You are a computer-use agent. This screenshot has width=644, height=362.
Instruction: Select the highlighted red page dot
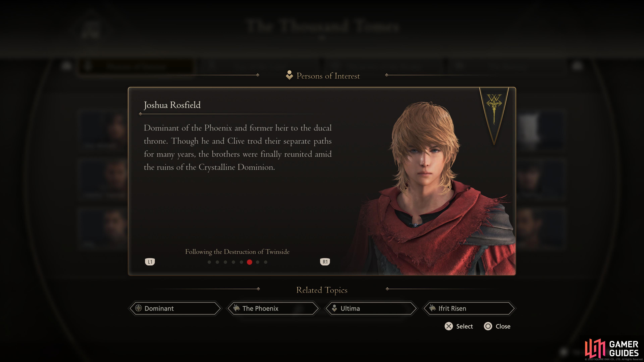click(x=250, y=262)
